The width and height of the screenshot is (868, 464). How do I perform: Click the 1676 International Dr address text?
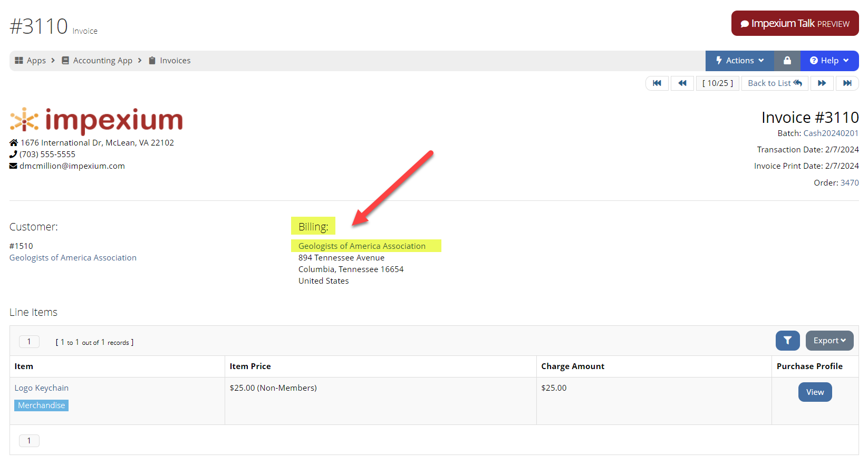tap(97, 143)
